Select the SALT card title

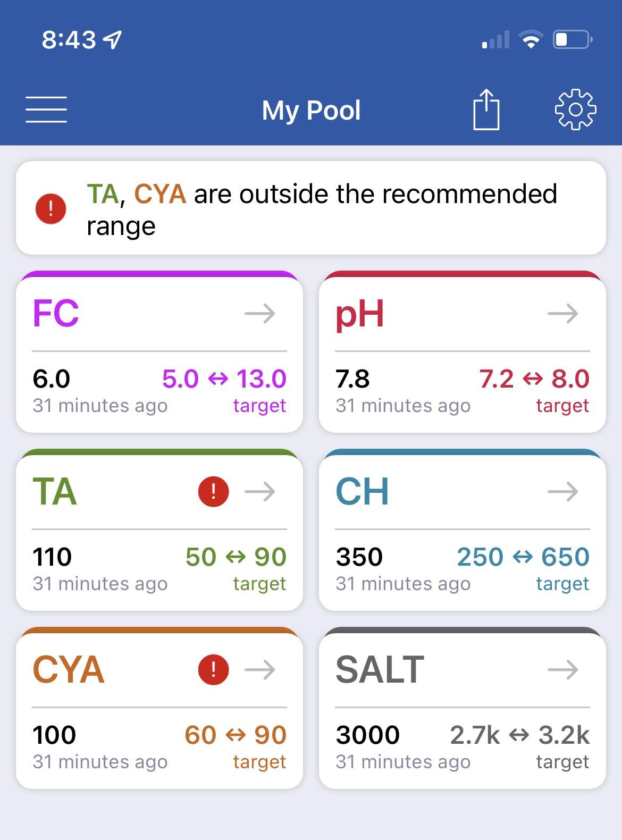(380, 669)
